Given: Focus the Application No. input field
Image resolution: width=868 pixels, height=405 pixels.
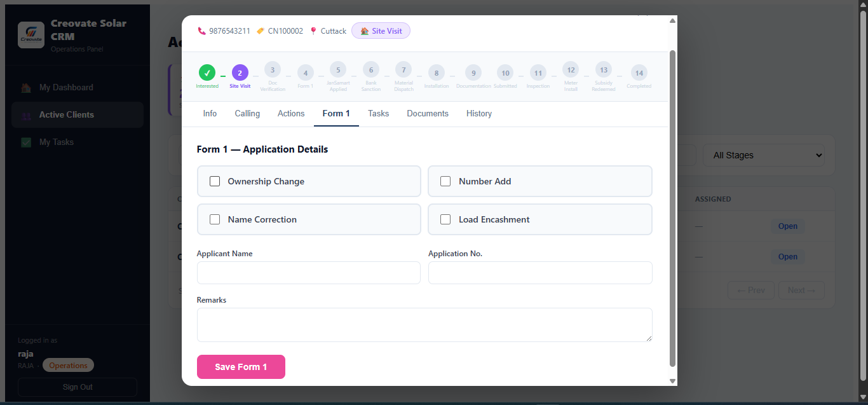Looking at the screenshot, I should tap(540, 273).
